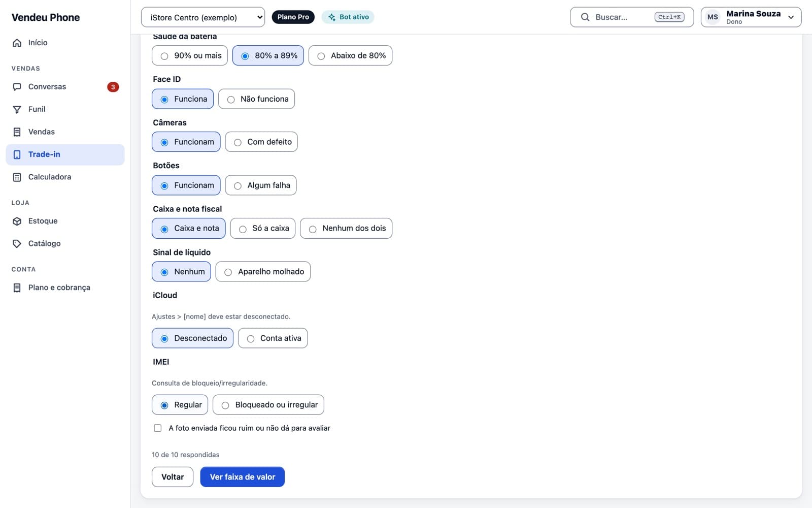Choose Nenhum dos dois option
This screenshot has height=508, width=812.
click(346, 229)
